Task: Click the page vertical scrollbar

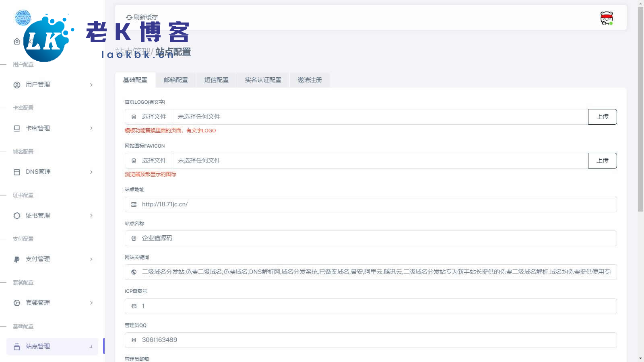Action: pos(640,109)
